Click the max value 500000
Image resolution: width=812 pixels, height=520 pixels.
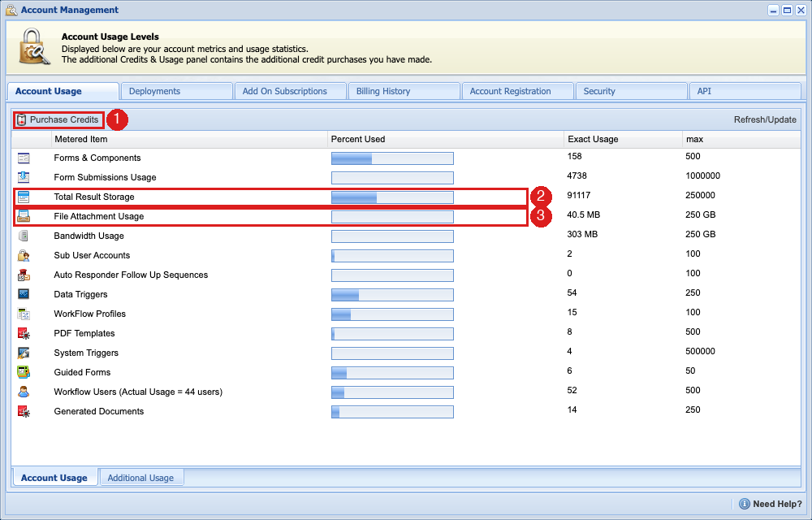(700, 351)
